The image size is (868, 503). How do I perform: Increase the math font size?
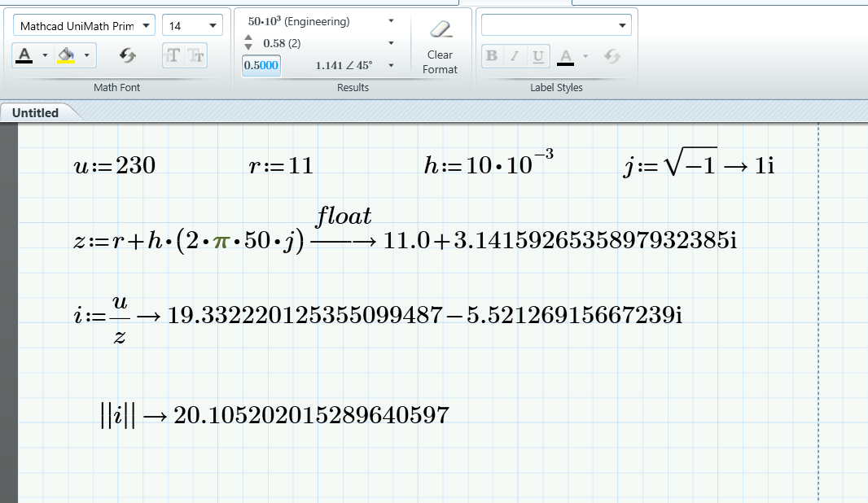coord(173,56)
